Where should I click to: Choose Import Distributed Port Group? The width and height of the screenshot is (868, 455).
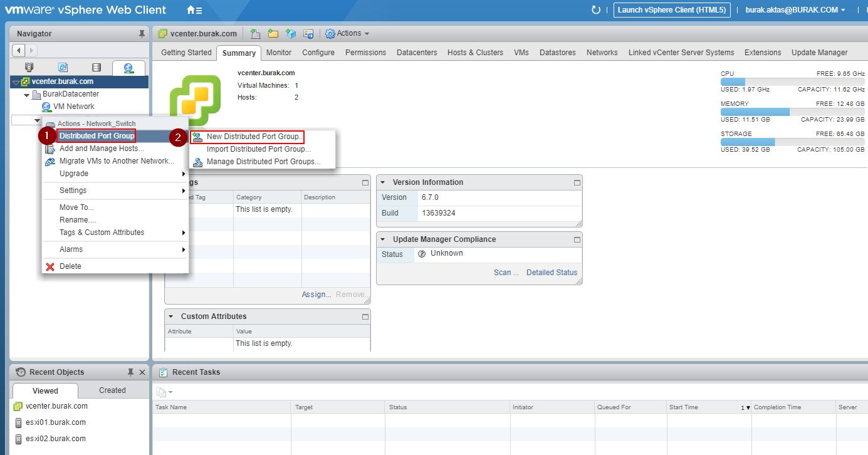click(x=259, y=149)
